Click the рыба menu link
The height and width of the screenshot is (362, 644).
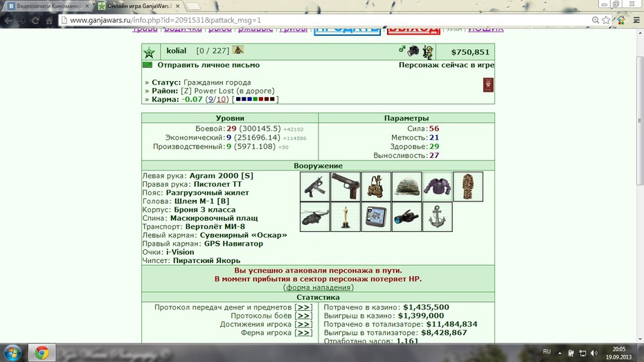[x=220, y=29]
